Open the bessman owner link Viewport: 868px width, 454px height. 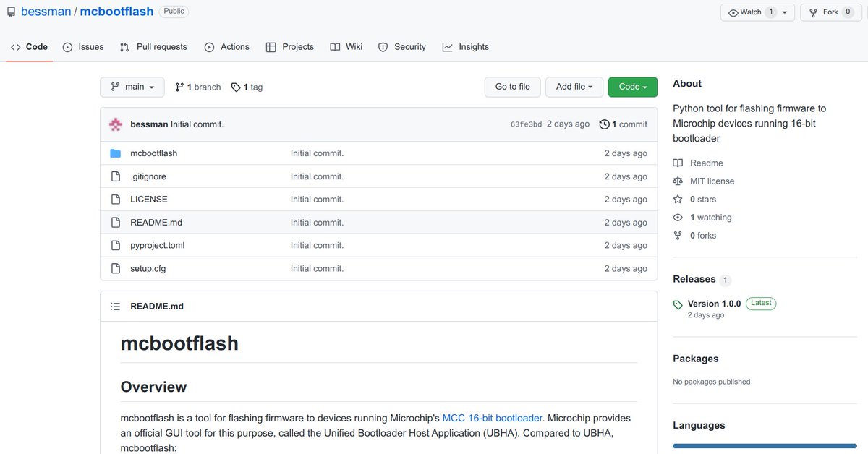[x=46, y=12]
